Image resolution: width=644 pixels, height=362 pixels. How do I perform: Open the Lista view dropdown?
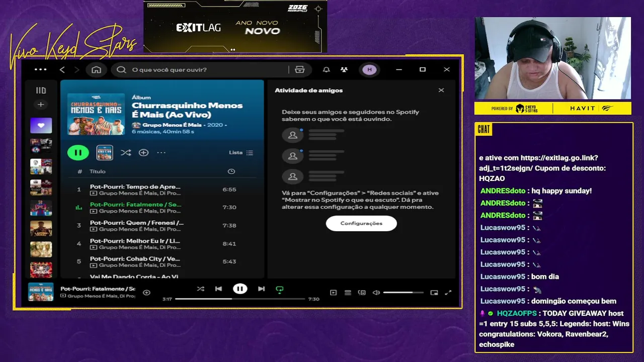tap(241, 152)
